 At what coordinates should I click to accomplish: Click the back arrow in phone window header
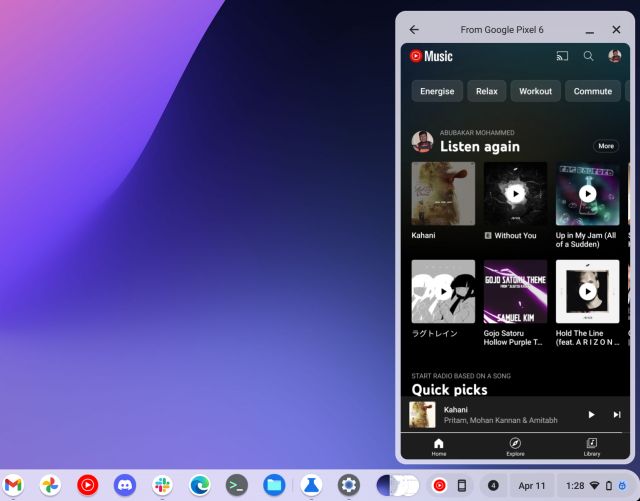414,29
